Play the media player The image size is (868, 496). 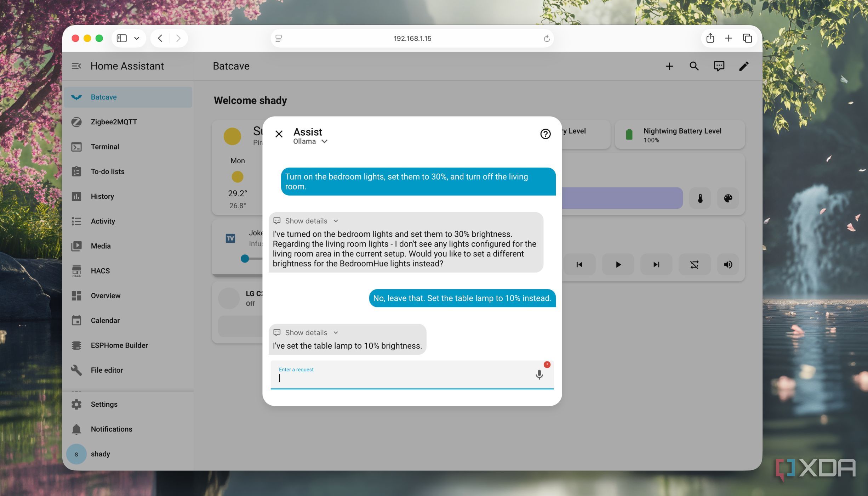(618, 264)
